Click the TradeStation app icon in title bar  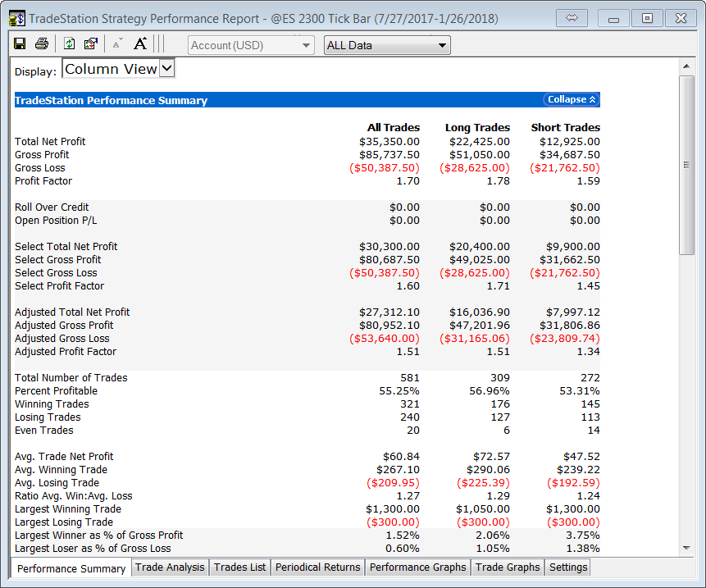[x=16, y=18]
